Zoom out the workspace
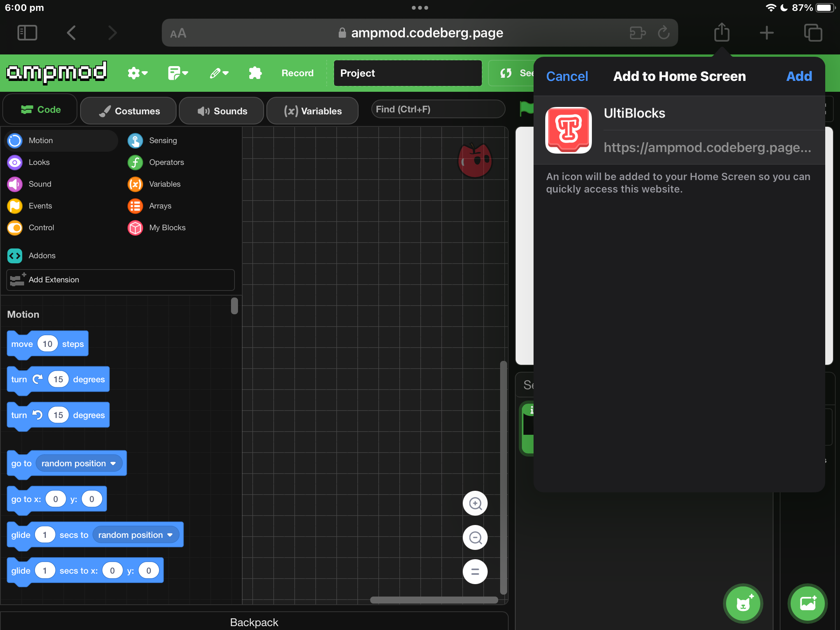Viewport: 840px width, 630px height. coord(475,537)
